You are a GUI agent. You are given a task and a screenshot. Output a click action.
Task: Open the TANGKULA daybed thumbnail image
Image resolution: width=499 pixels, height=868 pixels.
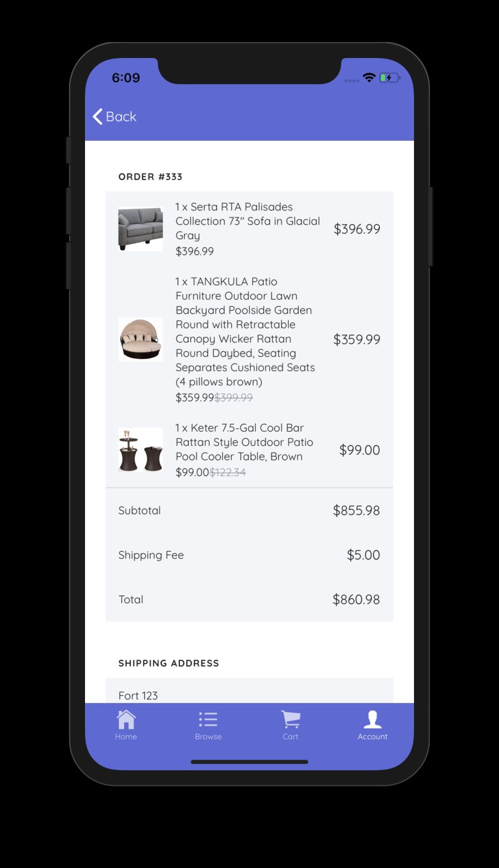click(140, 339)
